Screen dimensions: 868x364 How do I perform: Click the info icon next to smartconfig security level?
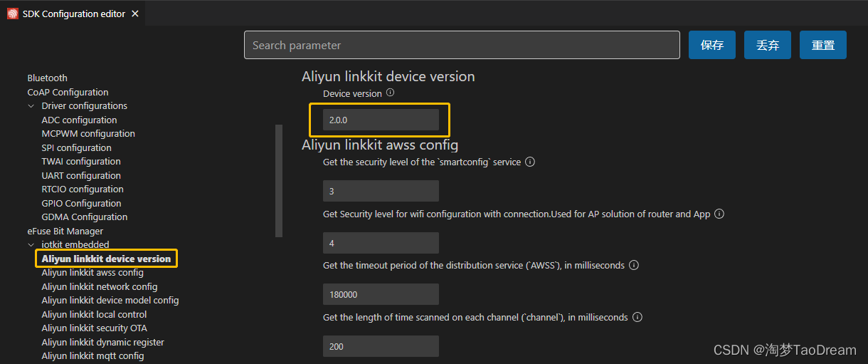(529, 162)
